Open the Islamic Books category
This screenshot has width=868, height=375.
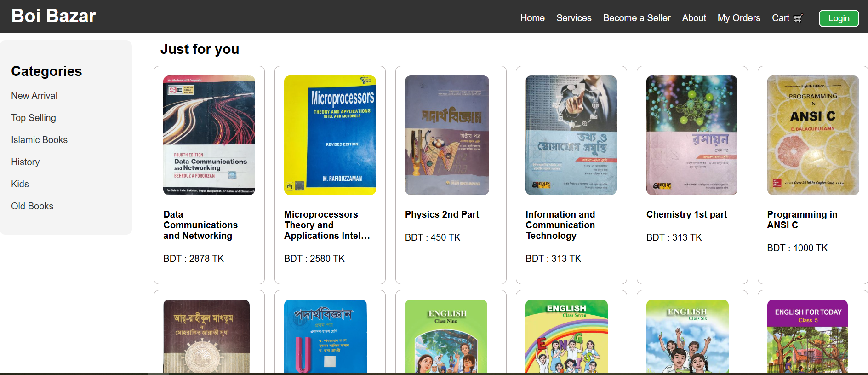(x=40, y=140)
